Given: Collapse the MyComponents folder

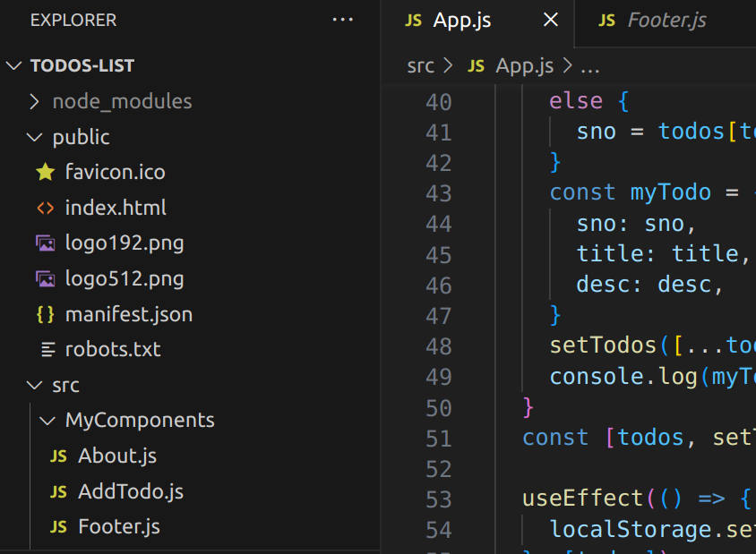Looking at the screenshot, I should click(47, 421).
